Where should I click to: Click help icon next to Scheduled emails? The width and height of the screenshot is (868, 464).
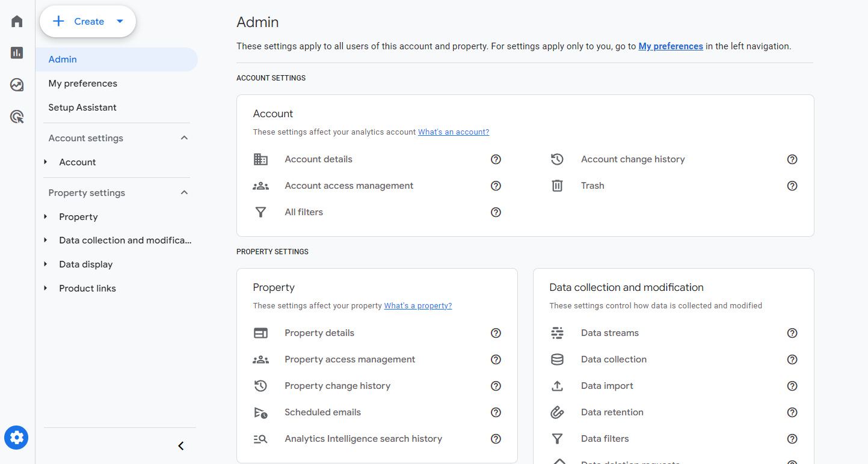496,412
